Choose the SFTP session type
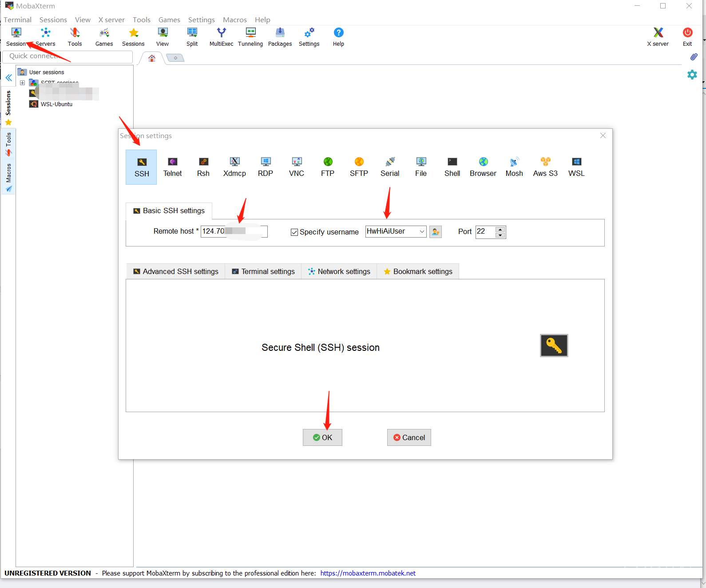 pyautogui.click(x=359, y=167)
